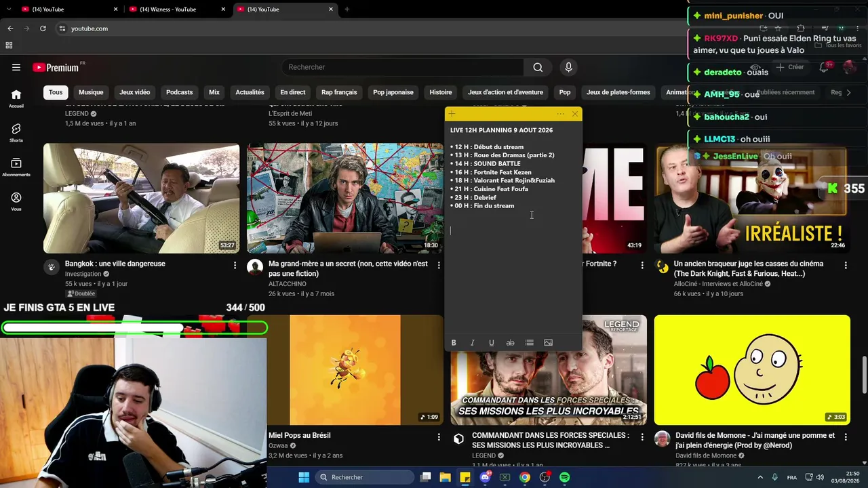Open Discord from the taskbar
Image resolution: width=868 pixels, height=488 pixels.
click(x=485, y=477)
